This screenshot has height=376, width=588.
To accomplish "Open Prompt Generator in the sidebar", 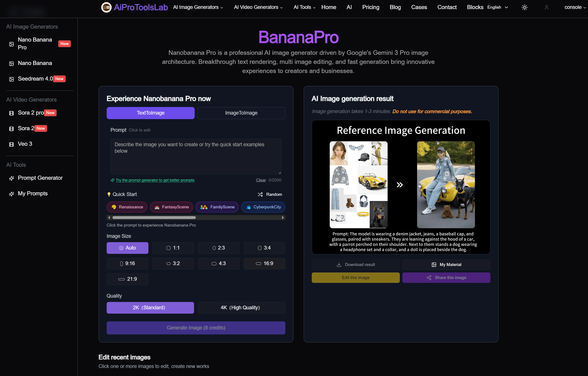I will coord(40,178).
